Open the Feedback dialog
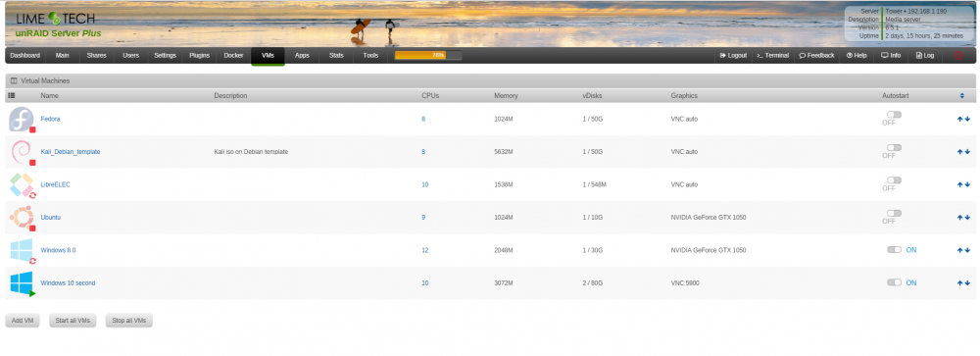Image resolution: width=980 pixels, height=356 pixels. coord(816,55)
